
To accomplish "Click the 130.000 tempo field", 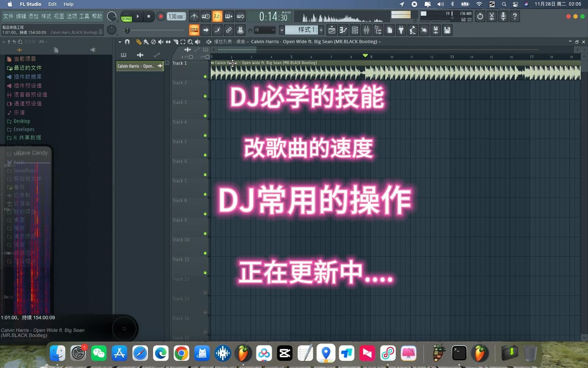I will 176,16.
